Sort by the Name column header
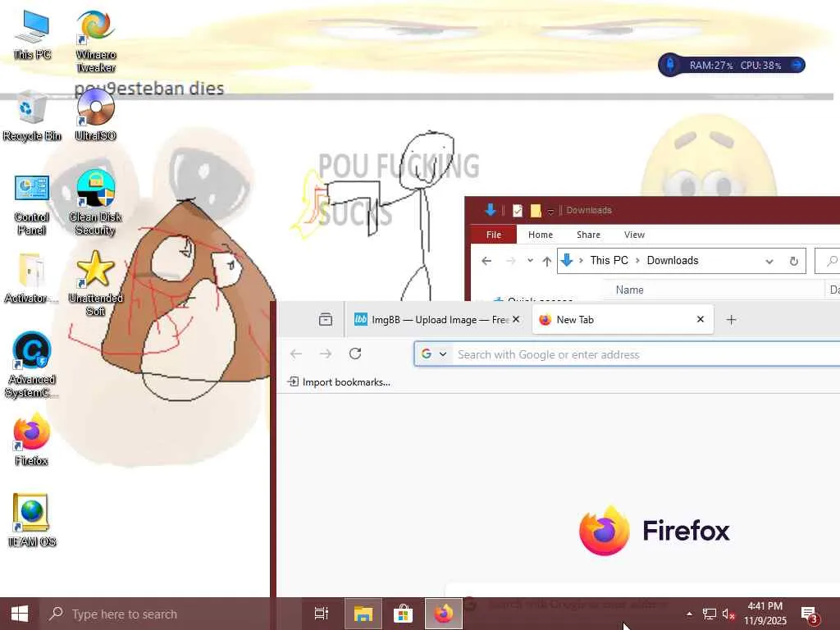The width and height of the screenshot is (840, 630). (629, 290)
